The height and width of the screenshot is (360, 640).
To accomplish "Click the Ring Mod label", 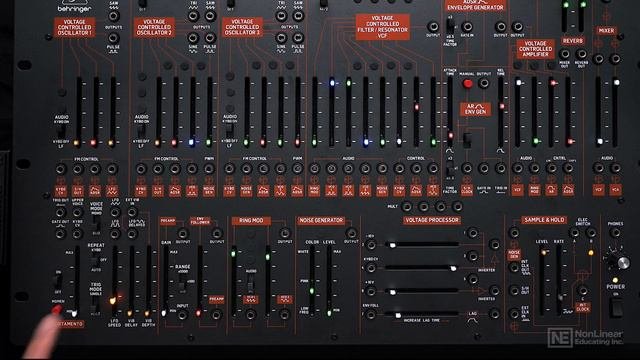I will coord(251,220).
